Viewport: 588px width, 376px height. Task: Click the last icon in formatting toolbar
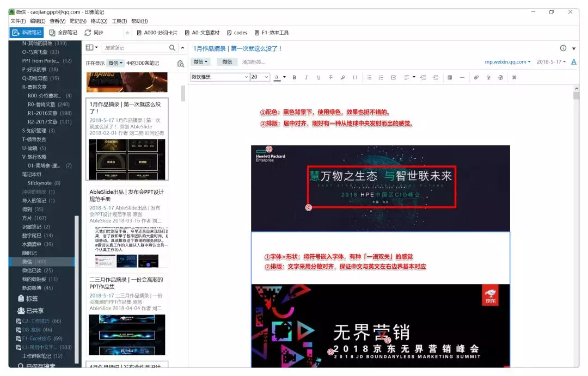coord(514,77)
